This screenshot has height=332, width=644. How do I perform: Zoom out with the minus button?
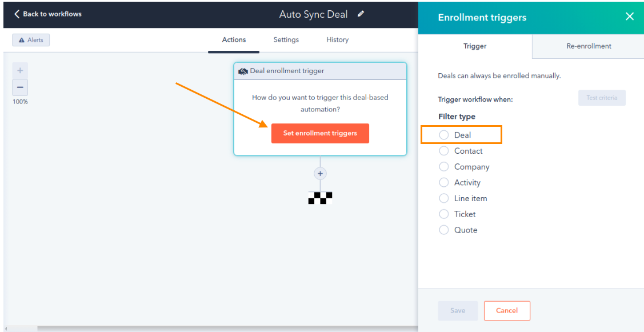coord(20,87)
